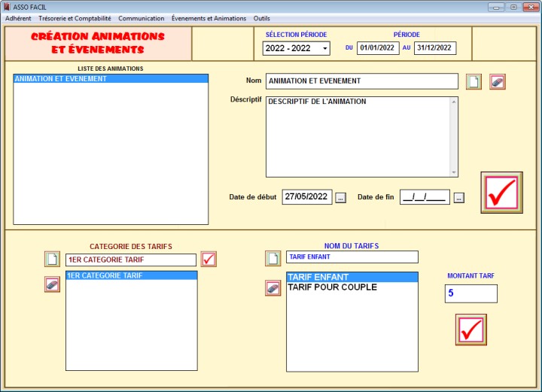Click the Descriptif scrollbar down arrow

453,172
